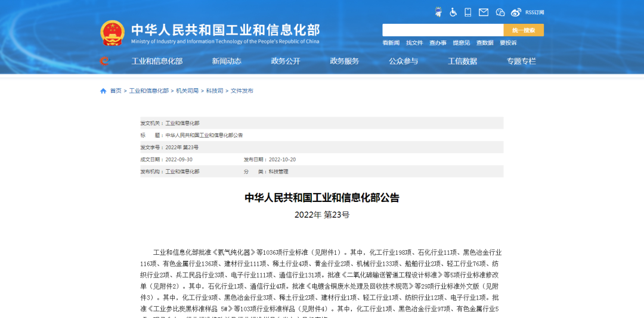Open the WeChat icon
Viewport: 644px width, 318px height.
pyautogui.click(x=500, y=13)
